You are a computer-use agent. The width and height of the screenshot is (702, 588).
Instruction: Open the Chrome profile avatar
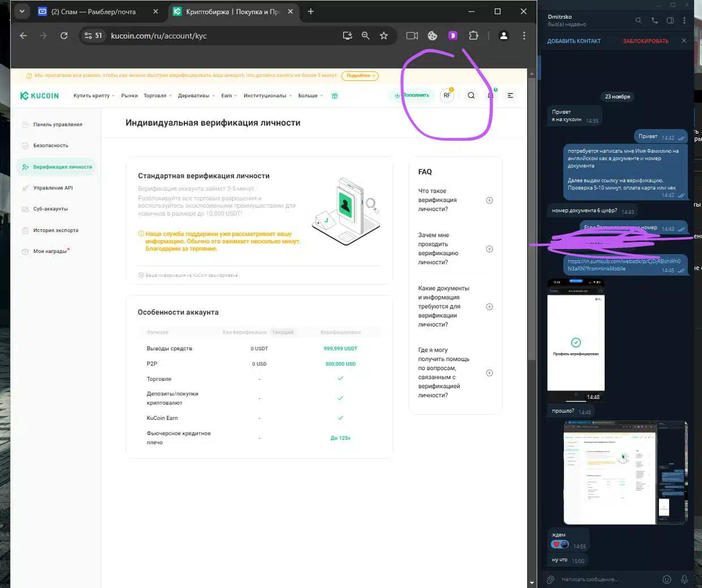[503, 36]
